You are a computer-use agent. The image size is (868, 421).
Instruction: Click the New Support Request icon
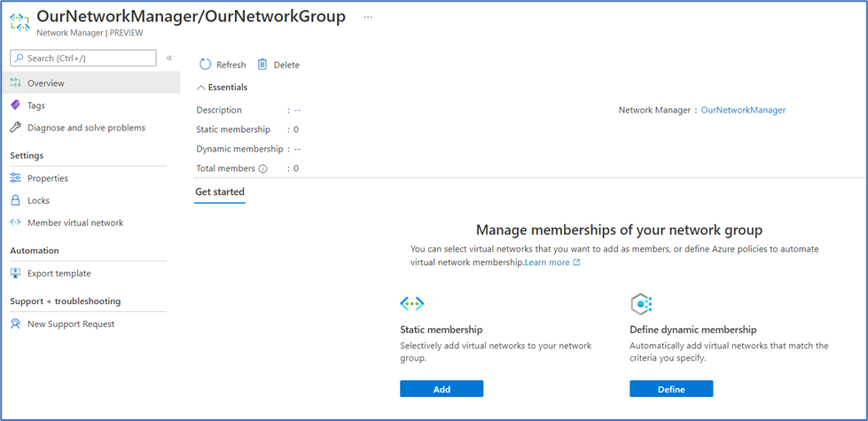15,324
